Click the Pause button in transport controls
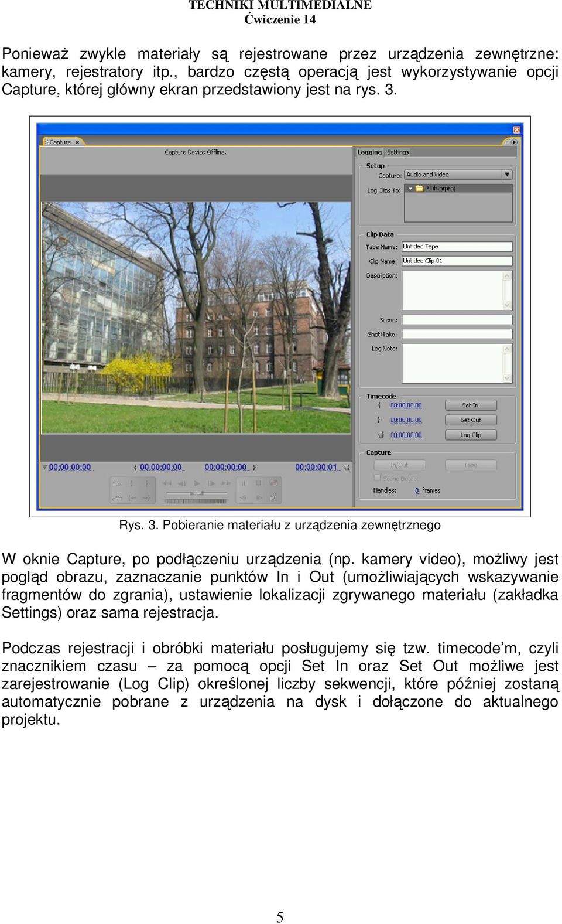 point(243,483)
